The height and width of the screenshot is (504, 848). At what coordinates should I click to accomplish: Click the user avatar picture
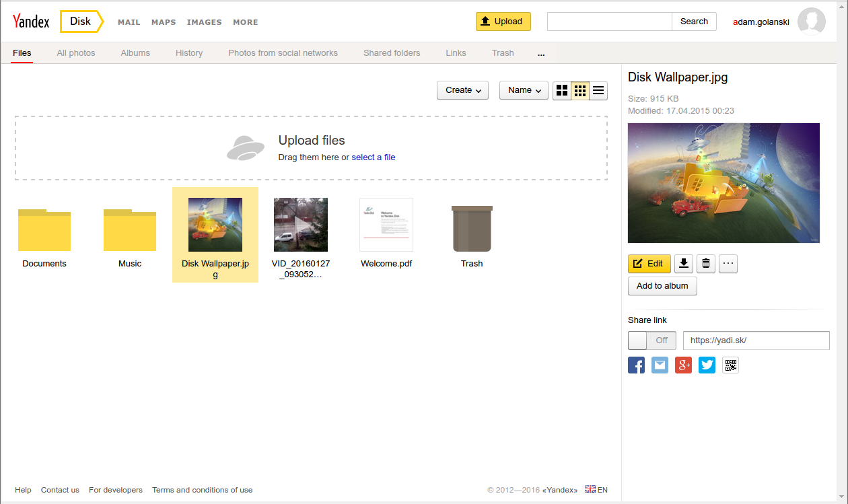point(812,22)
